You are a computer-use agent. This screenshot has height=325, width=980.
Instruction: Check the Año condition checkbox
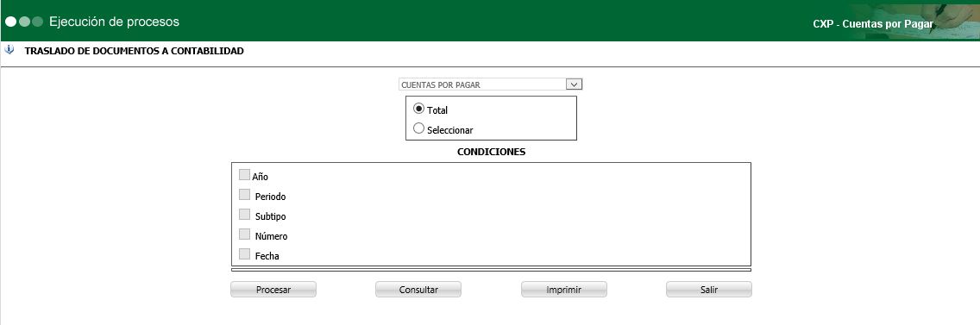click(x=244, y=174)
